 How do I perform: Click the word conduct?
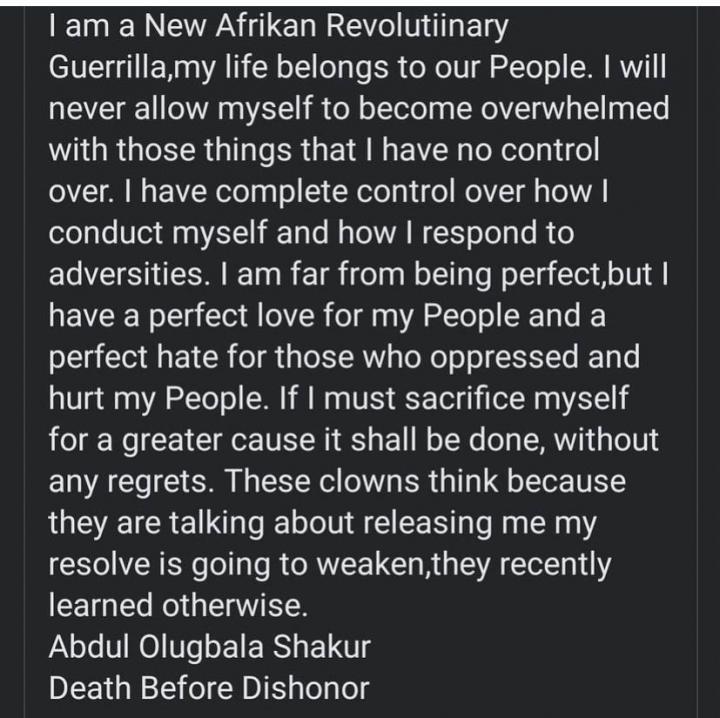click(106, 232)
